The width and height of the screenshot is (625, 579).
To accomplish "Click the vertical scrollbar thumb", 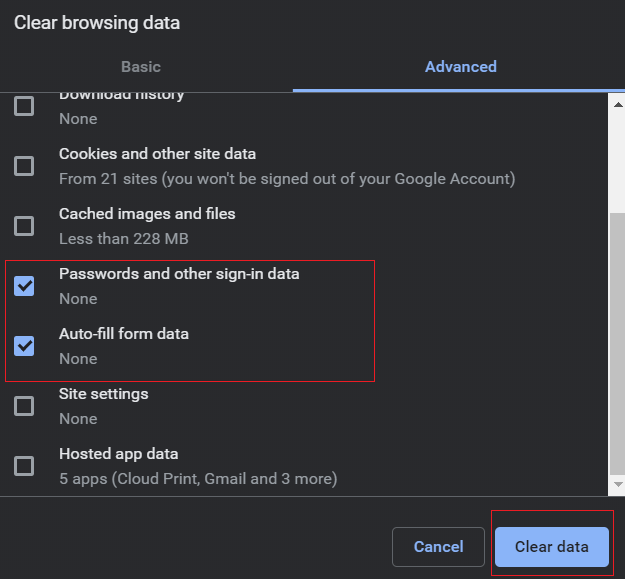I will (x=617, y=350).
